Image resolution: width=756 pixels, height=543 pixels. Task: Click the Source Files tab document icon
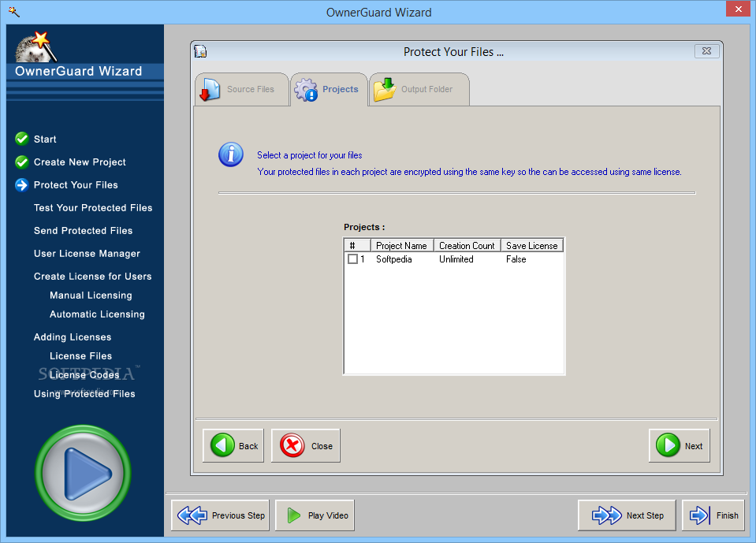[210, 89]
